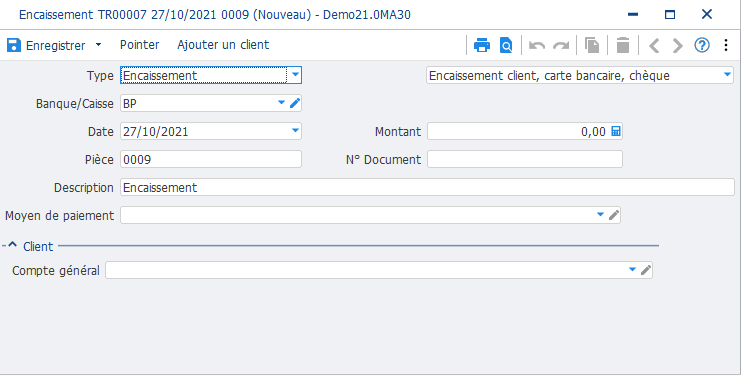741x376 pixels.
Task: Click the Pointer toolbar button
Action: click(139, 45)
